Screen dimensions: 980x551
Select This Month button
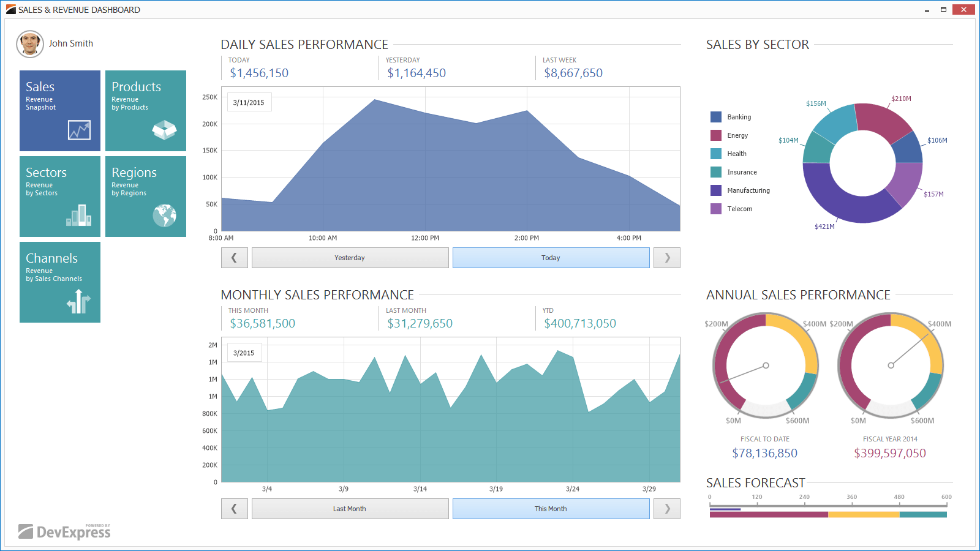pyautogui.click(x=551, y=509)
